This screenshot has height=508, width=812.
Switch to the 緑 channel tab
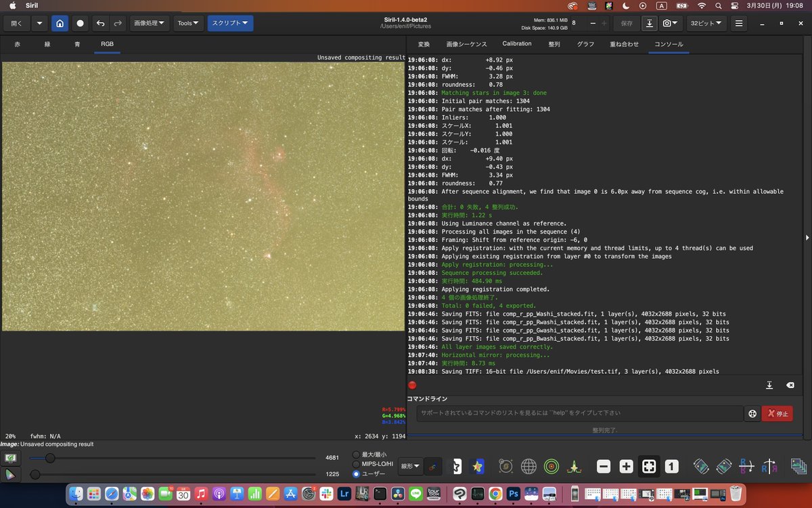47,44
